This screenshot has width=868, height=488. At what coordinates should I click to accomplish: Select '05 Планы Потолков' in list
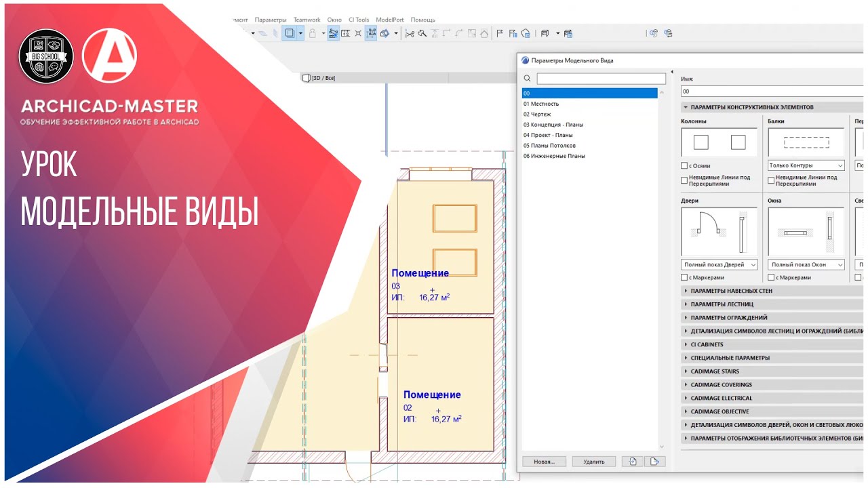coord(589,146)
